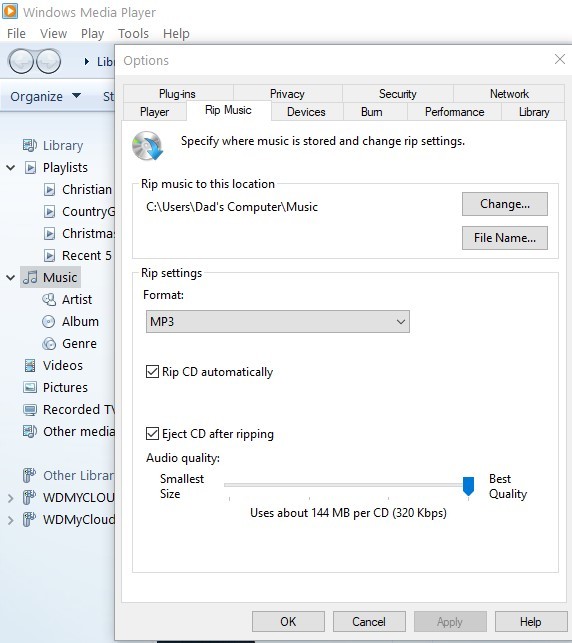Click the Recorded TV icon

tap(30, 409)
